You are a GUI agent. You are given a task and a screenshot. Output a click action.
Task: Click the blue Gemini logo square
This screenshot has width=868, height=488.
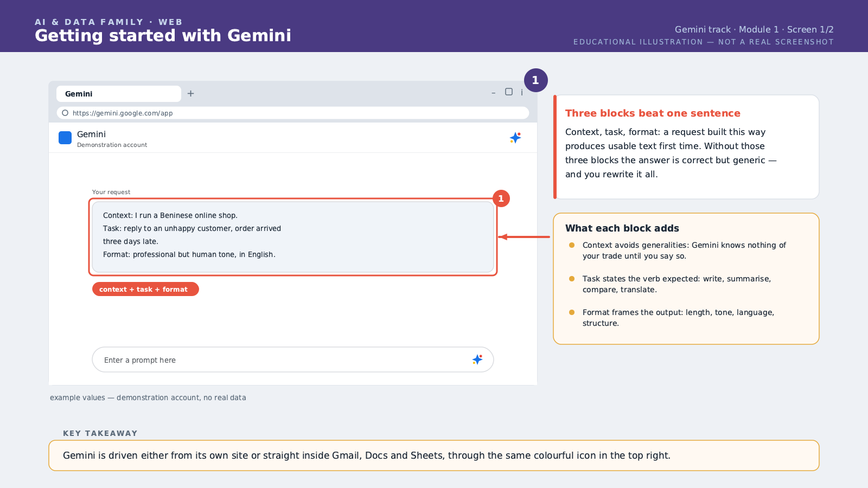(x=65, y=138)
